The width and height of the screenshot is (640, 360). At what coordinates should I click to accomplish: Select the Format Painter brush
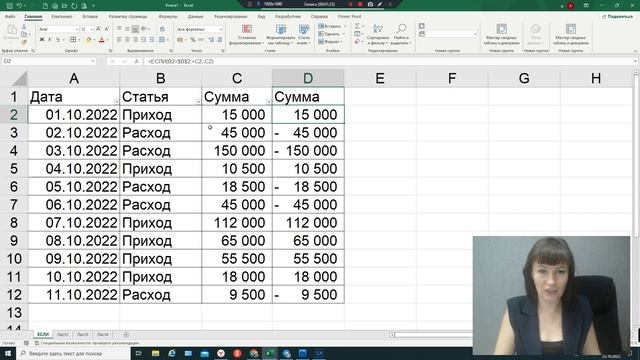(x=24, y=42)
